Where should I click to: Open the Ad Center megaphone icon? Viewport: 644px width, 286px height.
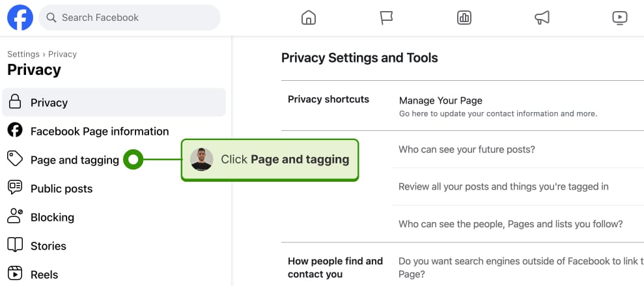[x=542, y=17]
